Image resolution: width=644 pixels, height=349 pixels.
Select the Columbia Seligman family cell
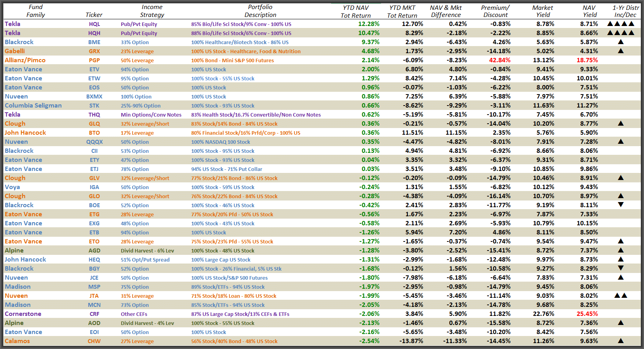click(33, 106)
